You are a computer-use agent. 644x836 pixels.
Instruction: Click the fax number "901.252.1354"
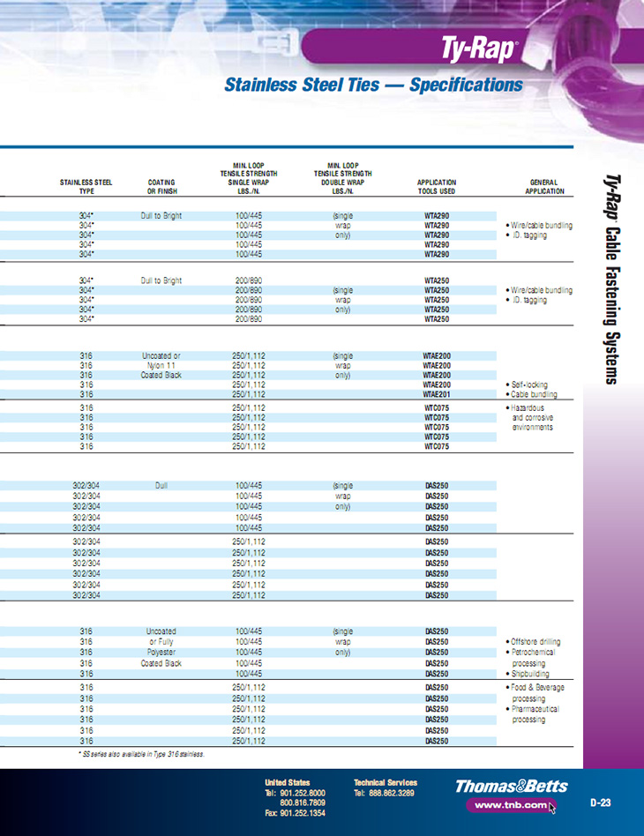(303, 813)
